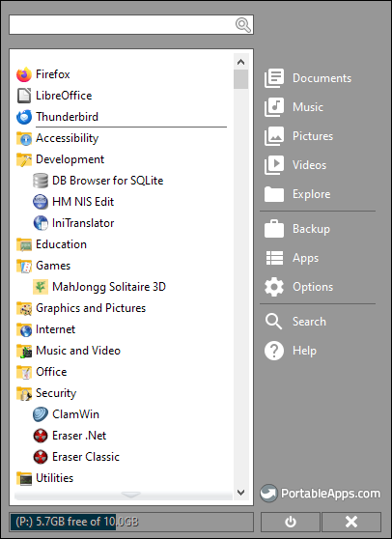Collapse the Security category folder
This screenshot has width=392, height=539.
(x=24, y=393)
